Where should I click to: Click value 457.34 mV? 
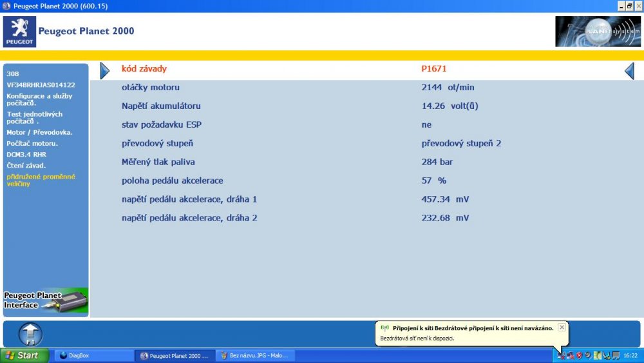[445, 199]
